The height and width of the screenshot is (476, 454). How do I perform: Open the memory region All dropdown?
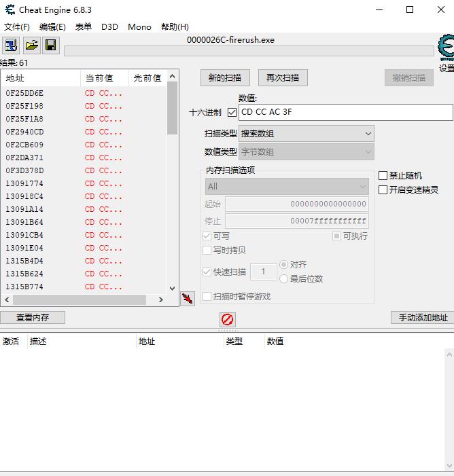[287, 186]
